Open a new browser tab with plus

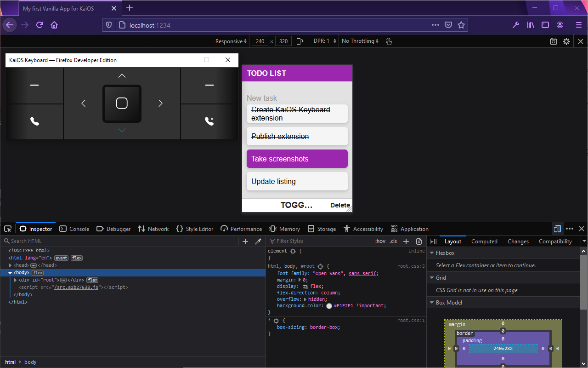[130, 8]
